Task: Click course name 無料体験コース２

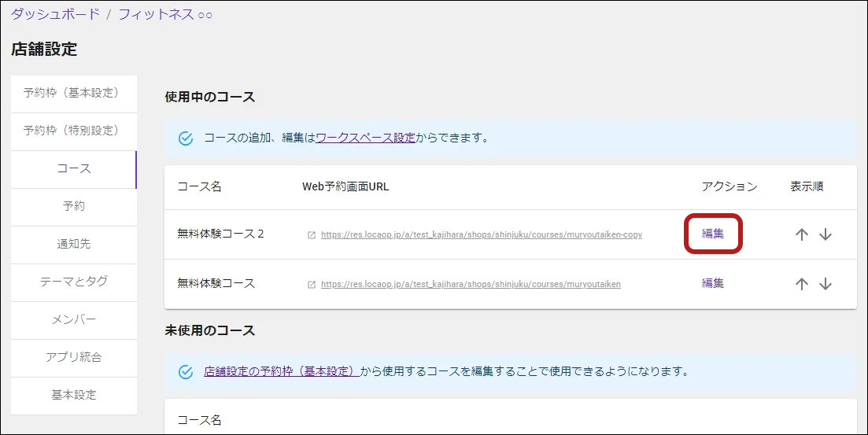Action: (x=220, y=234)
